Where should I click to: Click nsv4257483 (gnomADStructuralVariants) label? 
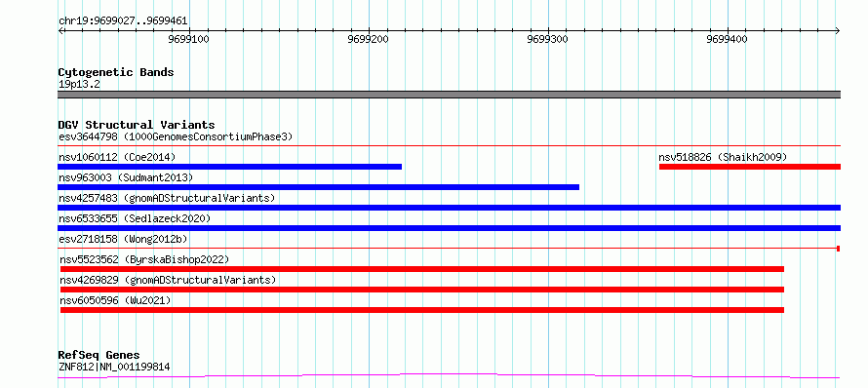[167, 198]
